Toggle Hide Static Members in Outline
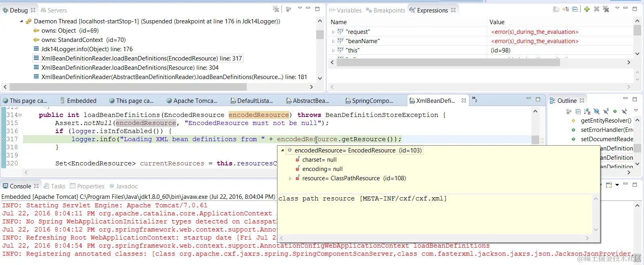The width and height of the screenshot is (644, 265). tap(606, 111)
